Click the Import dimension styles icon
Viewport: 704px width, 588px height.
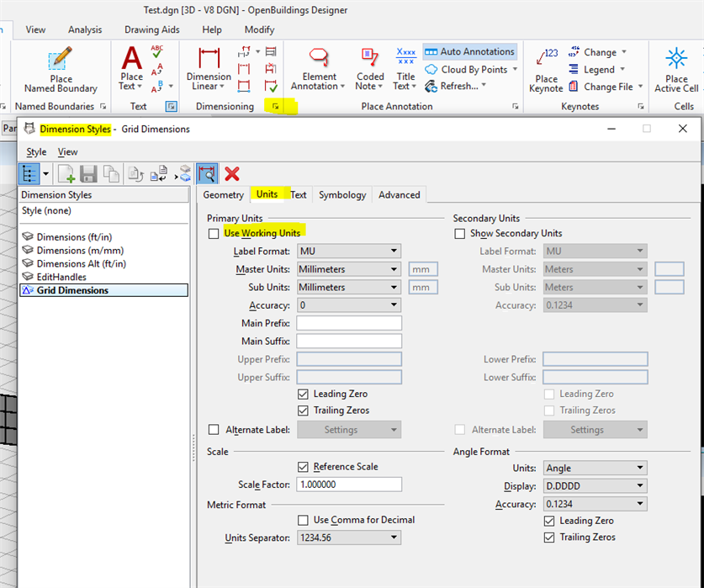point(183,174)
